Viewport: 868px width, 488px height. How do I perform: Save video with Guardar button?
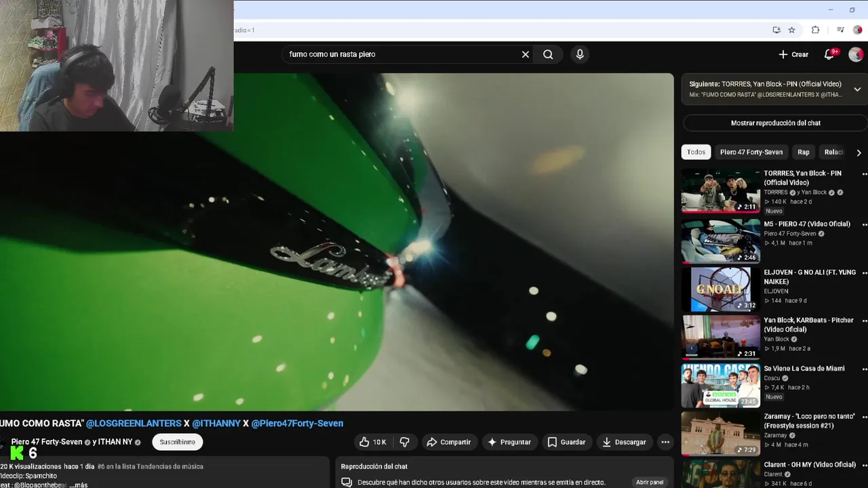(566, 442)
